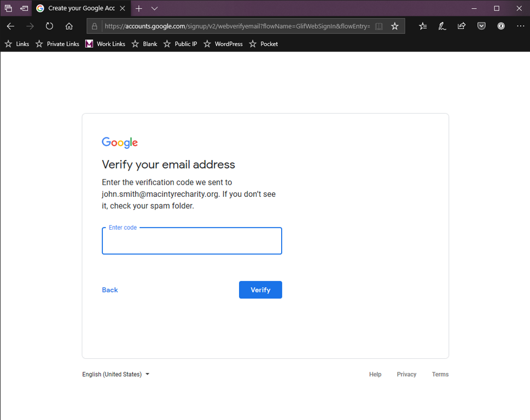
Task: Click the blue Verify button
Action: [x=260, y=290]
